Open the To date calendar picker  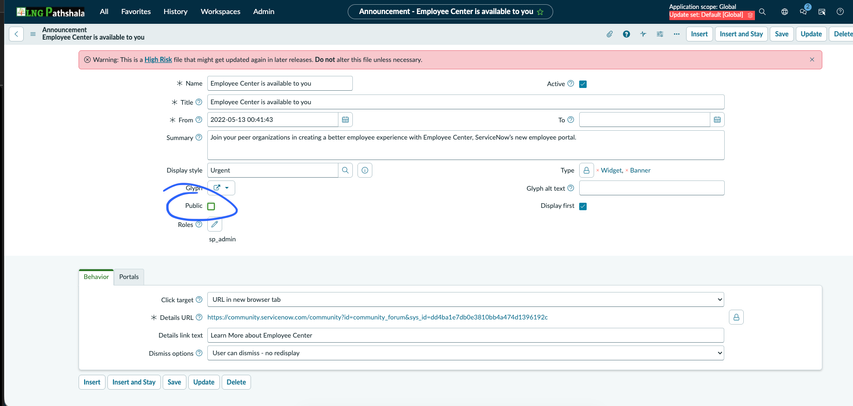[718, 120]
